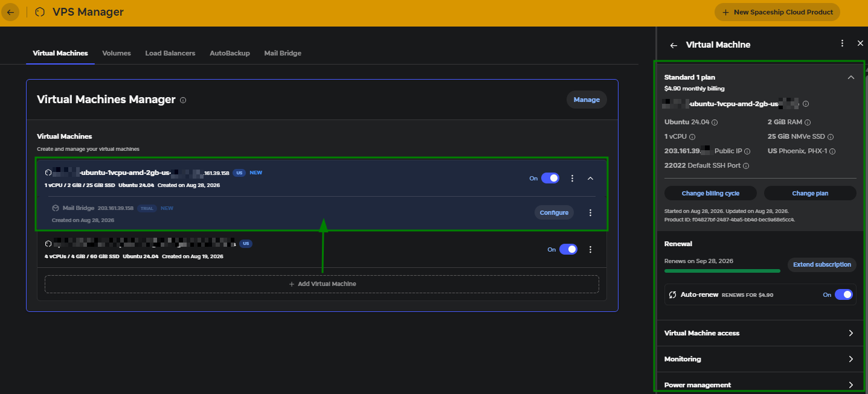Click info icon next to 1 vCPU
This screenshot has height=394, width=868.
pyautogui.click(x=692, y=137)
